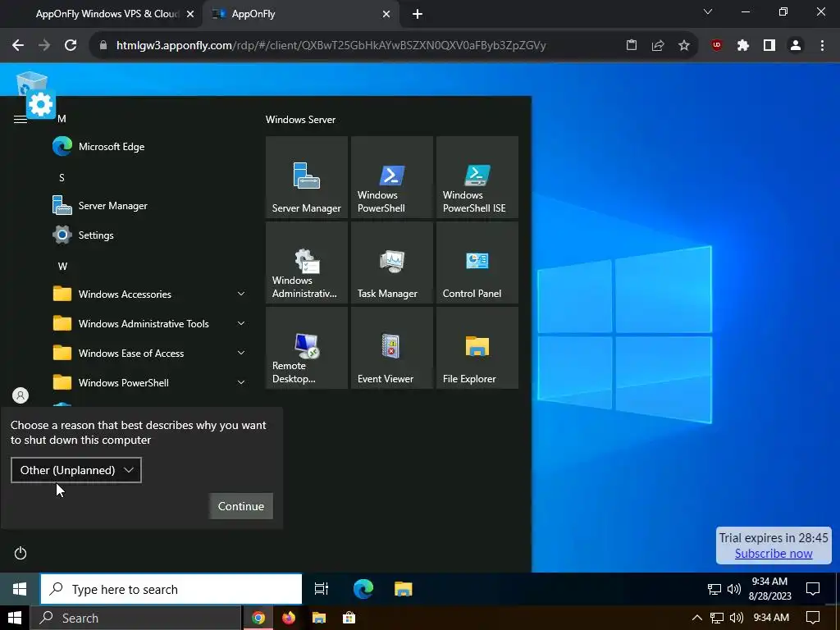The height and width of the screenshot is (630, 840).
Task: Click the Type here to search box
Action: click(171, 589)
